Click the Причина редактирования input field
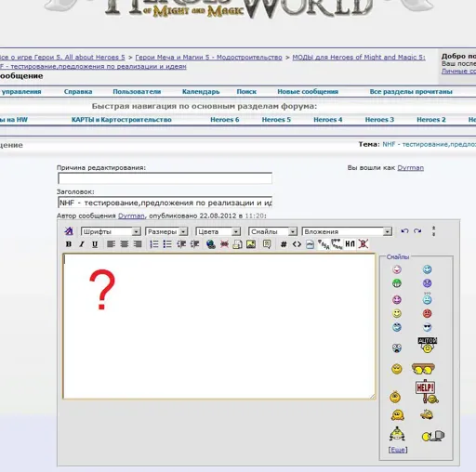476x472 pixels. click(165, 178)
